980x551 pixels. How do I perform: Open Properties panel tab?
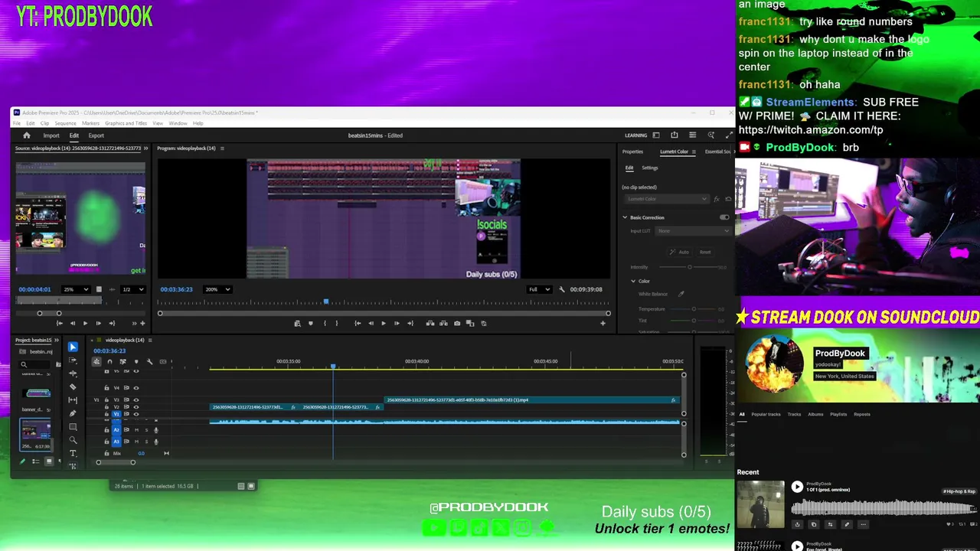pos(632,152)
